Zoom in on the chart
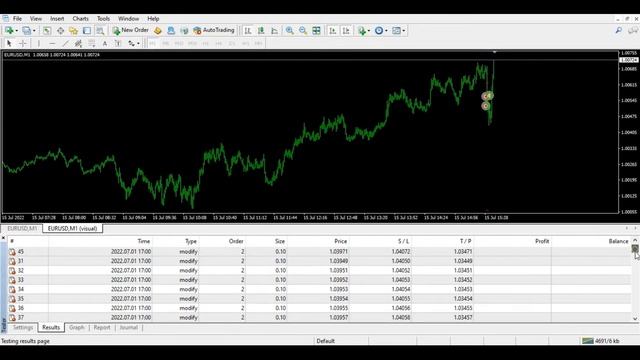 [x=289, y=31]
